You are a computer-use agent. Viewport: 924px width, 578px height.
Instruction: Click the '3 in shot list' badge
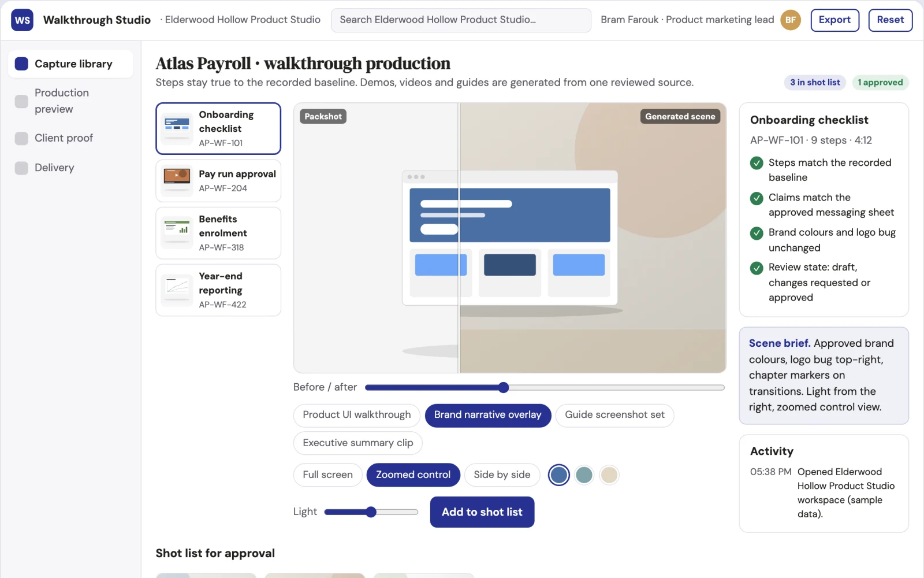[x=815, y=83]
